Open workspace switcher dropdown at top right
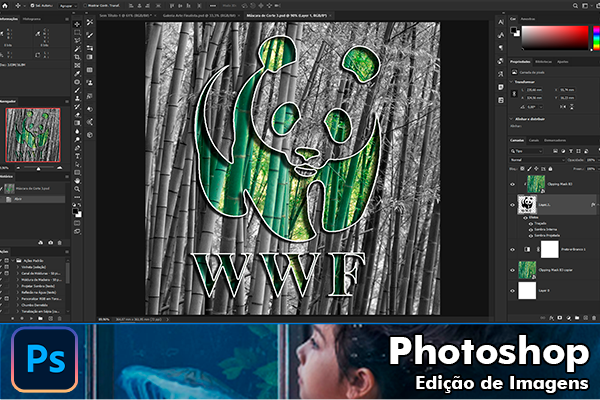600x400 pixels. coord(586,6)
